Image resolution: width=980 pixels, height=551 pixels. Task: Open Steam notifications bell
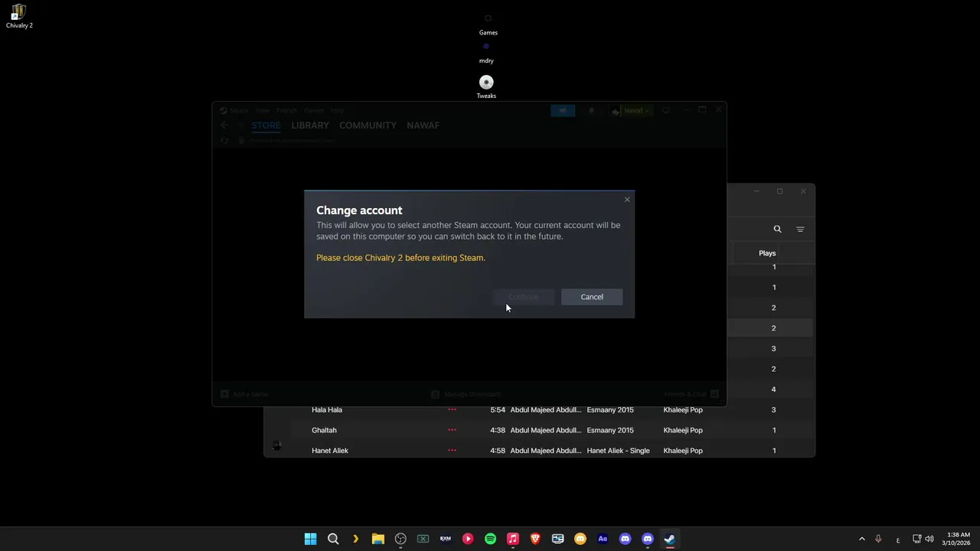591,110
